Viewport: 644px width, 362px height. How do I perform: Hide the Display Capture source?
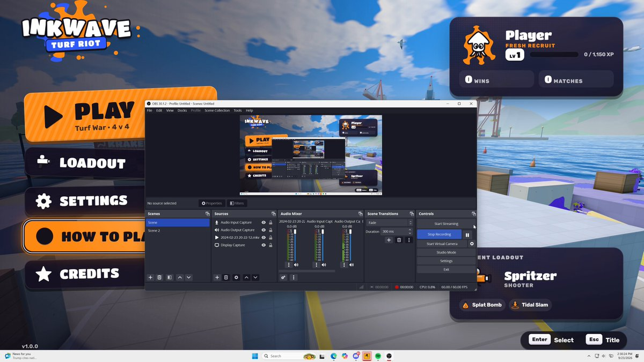tap(264, 245)
